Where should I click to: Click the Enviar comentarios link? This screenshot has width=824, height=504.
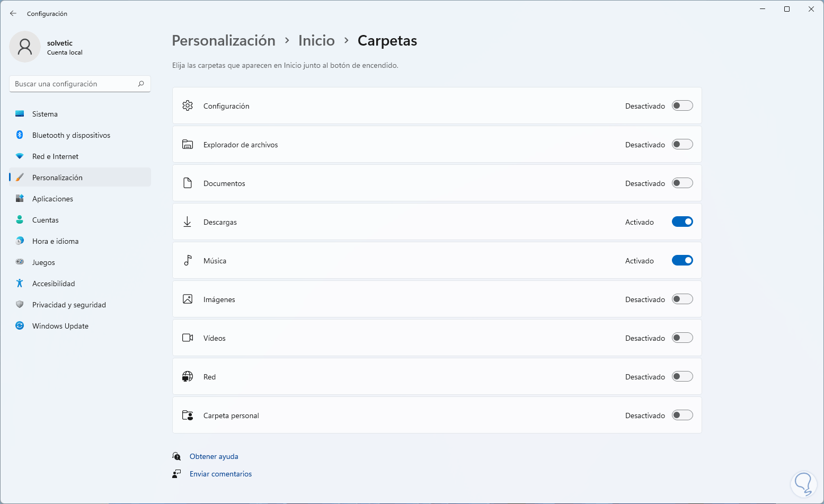point(220,474)
